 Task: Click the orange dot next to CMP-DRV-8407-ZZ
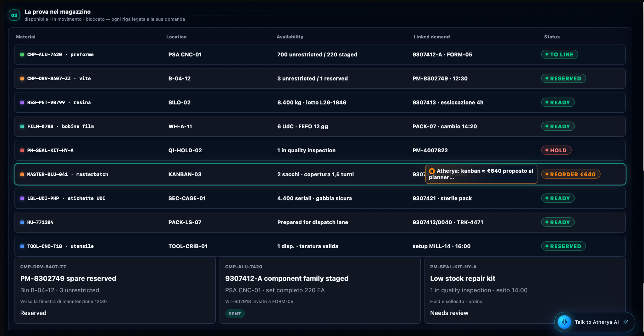click(22, 78)
